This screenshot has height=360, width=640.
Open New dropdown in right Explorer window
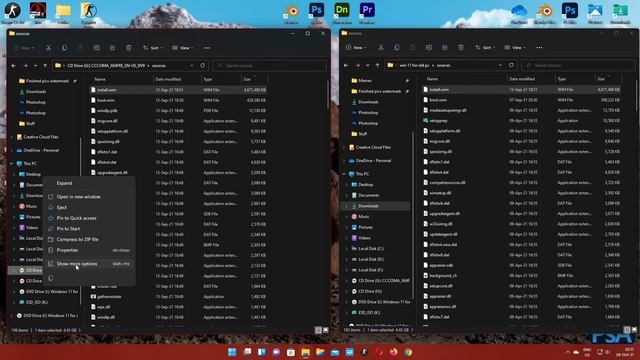point(356,48)
